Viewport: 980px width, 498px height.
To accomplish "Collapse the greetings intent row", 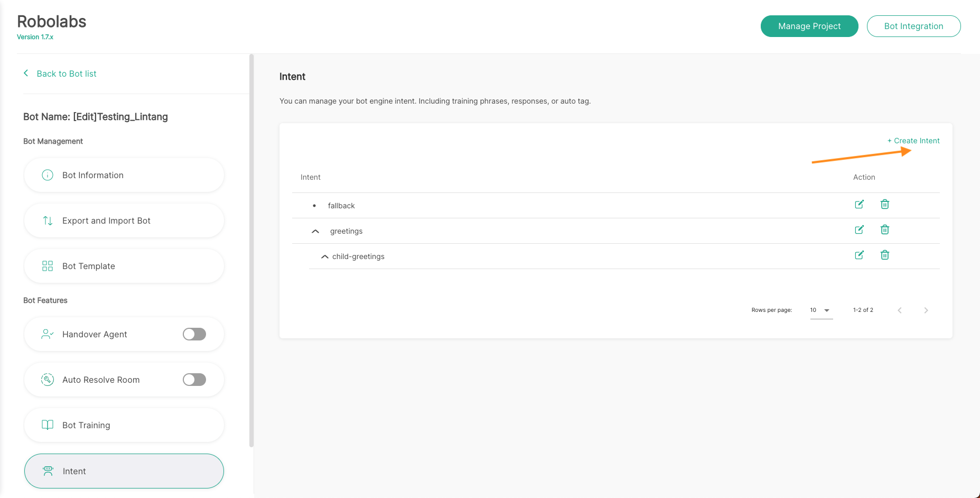I will (x=315, y=231).
